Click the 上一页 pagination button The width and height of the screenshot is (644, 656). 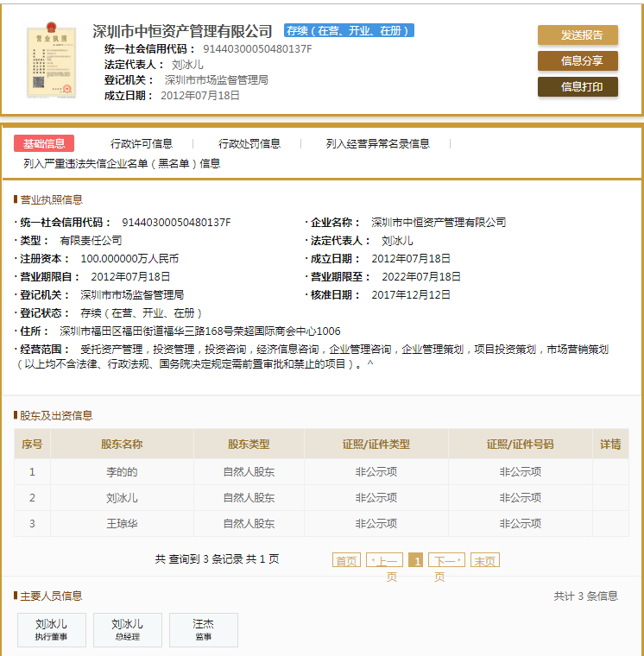[x=384, y=561]
